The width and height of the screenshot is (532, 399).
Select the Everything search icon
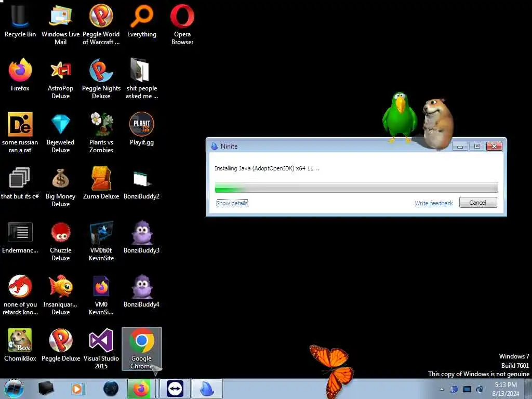(x=142, y=21)
